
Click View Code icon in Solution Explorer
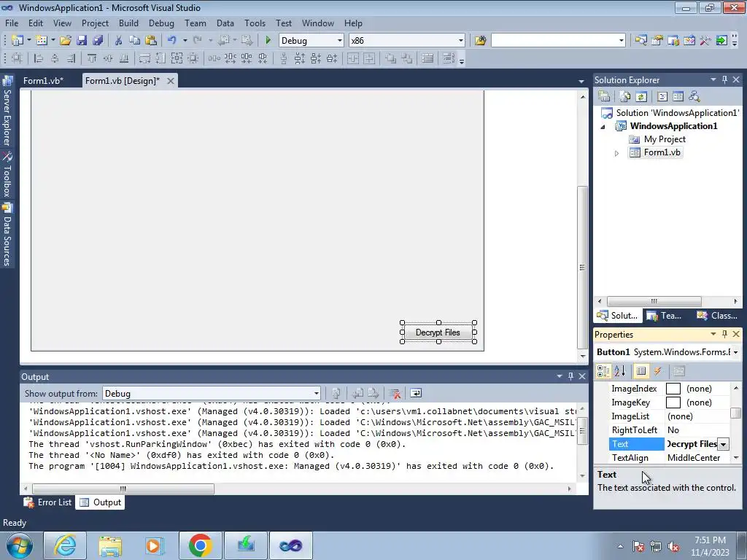coord(662,97)
